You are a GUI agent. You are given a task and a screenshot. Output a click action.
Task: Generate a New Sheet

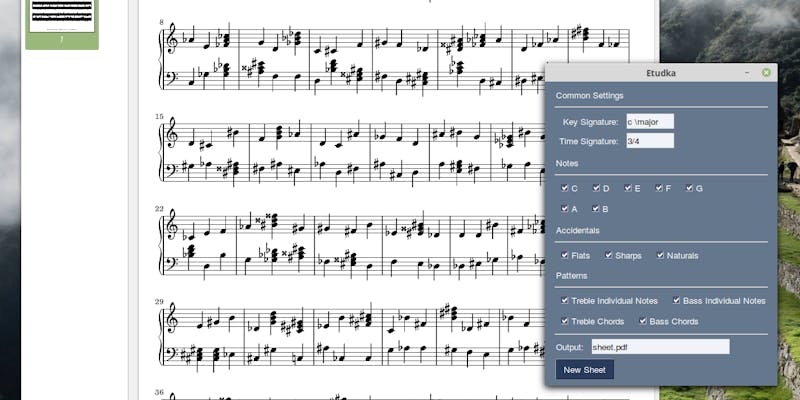coord(585,370)
